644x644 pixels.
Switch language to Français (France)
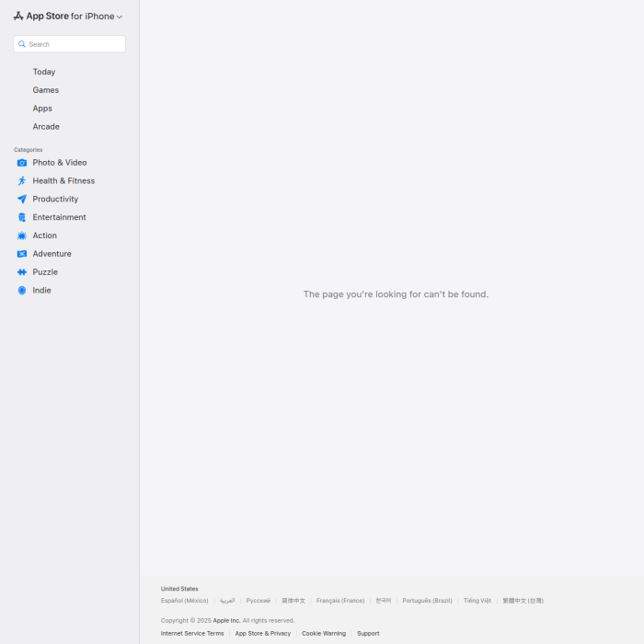pos(340,601)
